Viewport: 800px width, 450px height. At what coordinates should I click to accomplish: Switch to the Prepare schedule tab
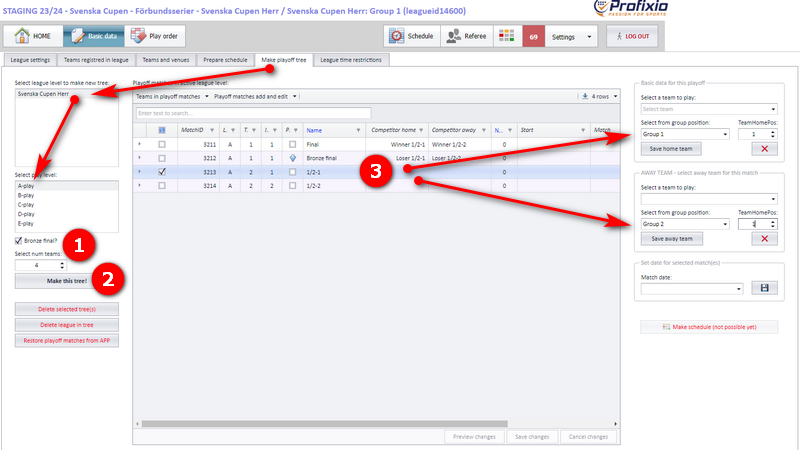[x=225, y=60]
